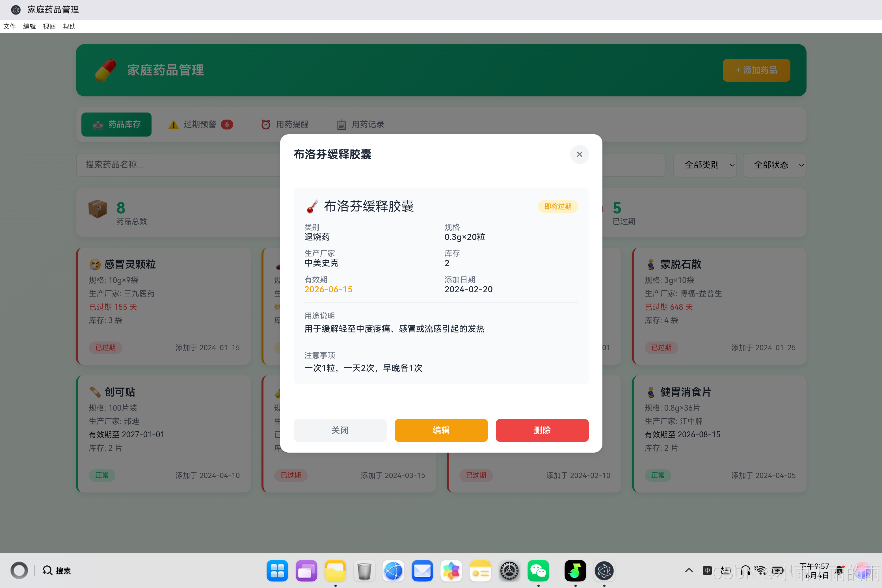Open the trash in dock

tap(364, 571)
